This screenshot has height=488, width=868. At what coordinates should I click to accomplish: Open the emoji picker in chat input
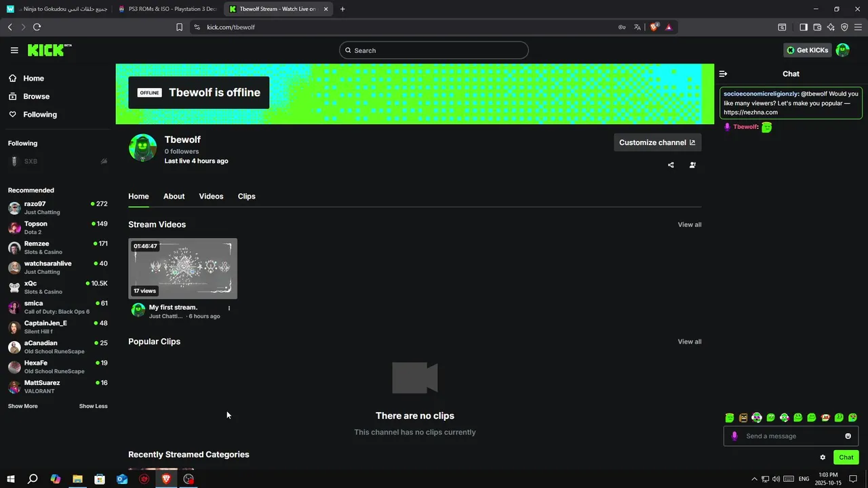pos(848,436)
